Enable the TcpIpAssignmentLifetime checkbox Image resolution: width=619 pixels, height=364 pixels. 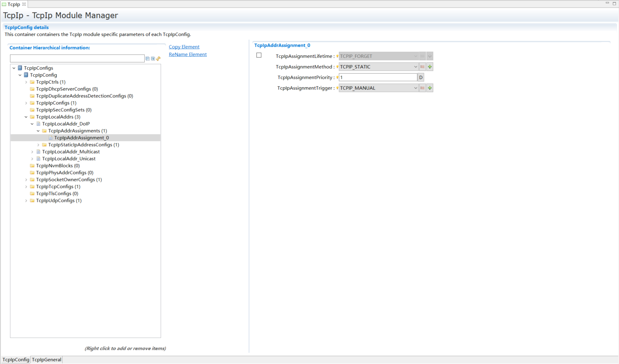[259, 55]
